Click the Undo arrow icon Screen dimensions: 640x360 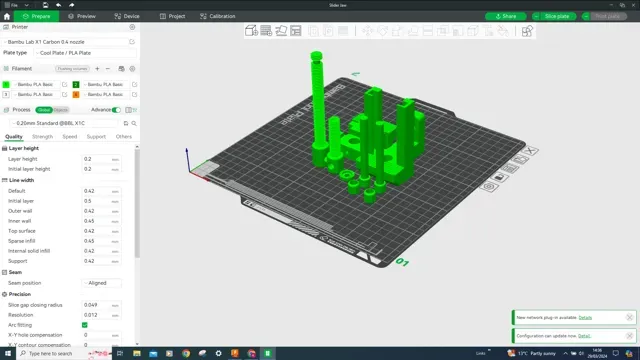(58, 5)
